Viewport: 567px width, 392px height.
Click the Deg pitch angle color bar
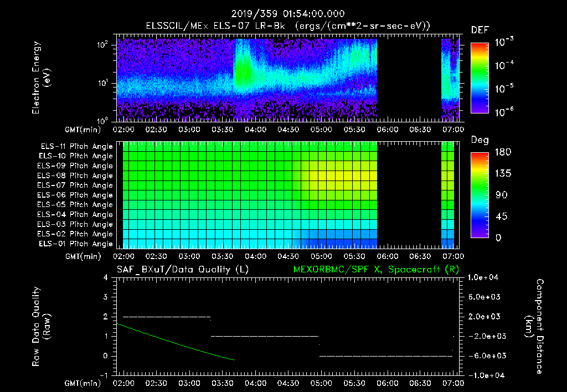click(480, 195)
